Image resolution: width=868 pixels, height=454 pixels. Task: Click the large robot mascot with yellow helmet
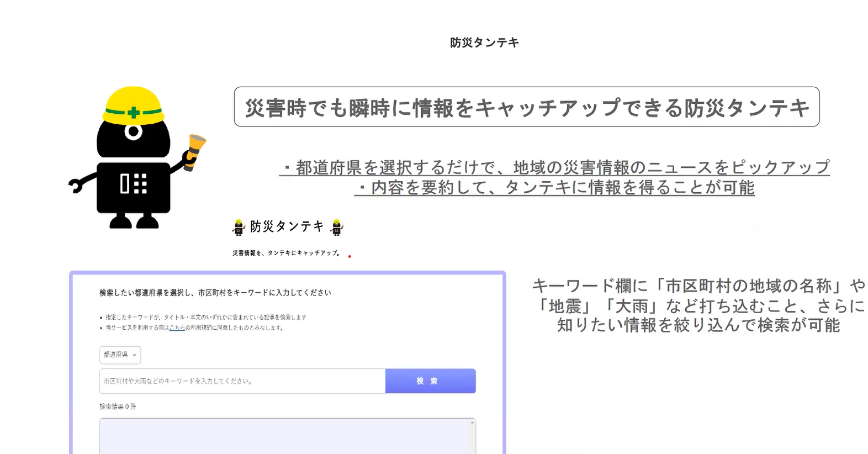click(136, 157)
